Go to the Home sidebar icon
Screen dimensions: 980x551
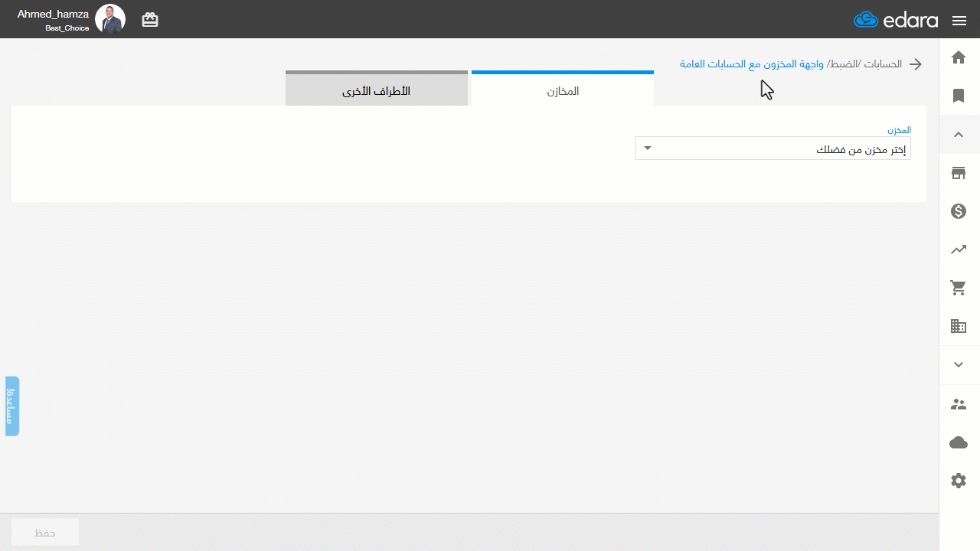[x=959, y=57]
